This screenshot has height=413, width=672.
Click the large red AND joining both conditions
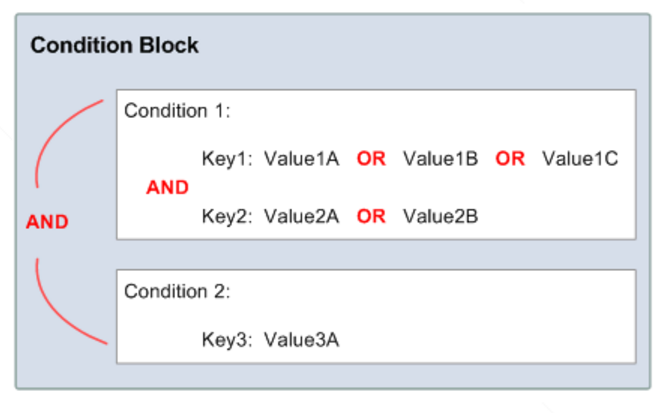(x=47, y=222)
